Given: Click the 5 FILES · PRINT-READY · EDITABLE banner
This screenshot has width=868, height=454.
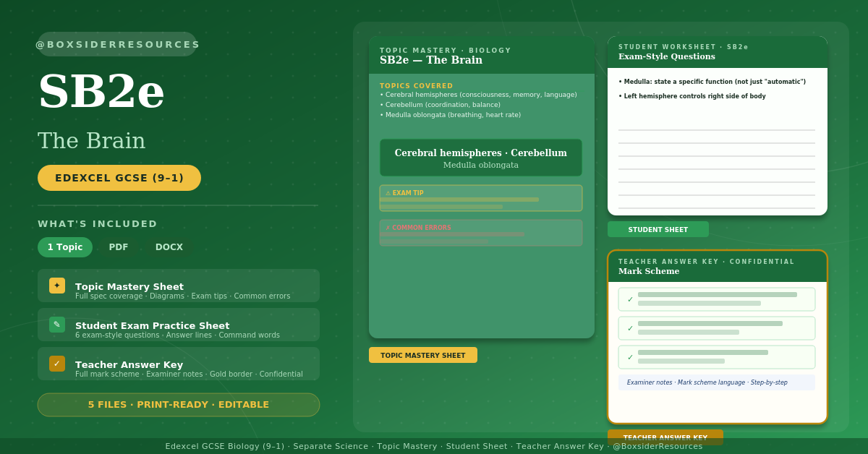Looking at the screenshot, I should 179,405.
